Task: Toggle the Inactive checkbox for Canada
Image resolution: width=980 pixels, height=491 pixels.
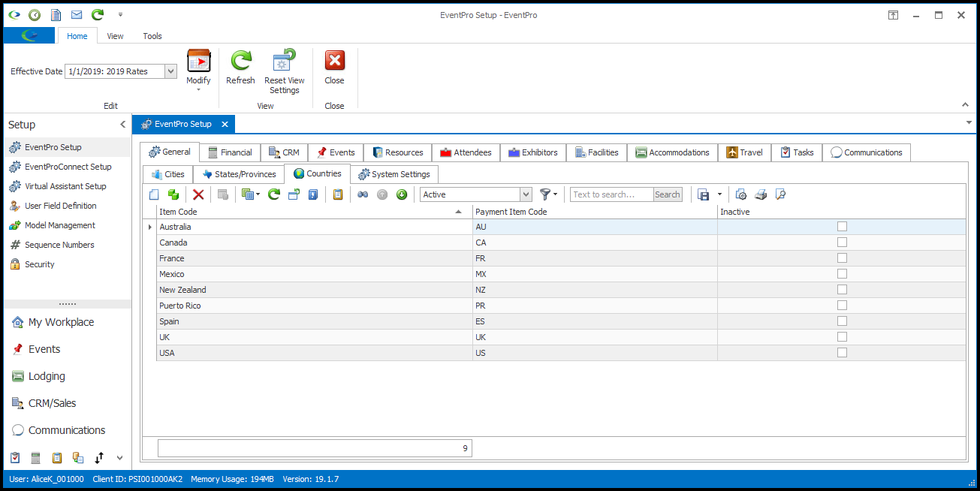Action: click(842, 242)
